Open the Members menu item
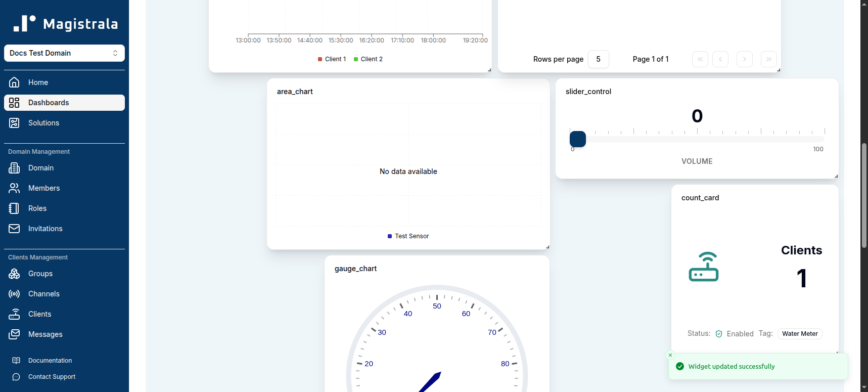The height and width of the screenshot is (392, 868). pos(64,188)
